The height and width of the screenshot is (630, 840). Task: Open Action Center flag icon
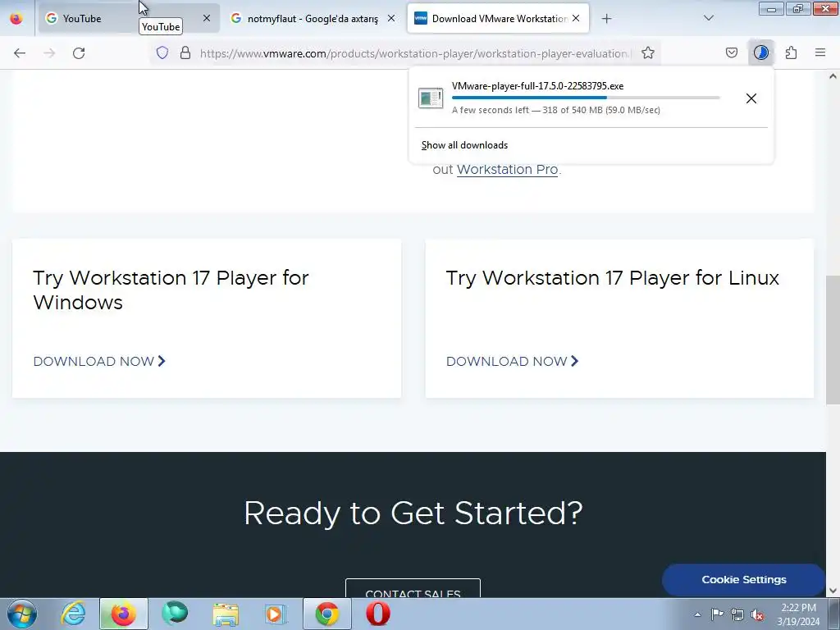(x=717, y=614)
